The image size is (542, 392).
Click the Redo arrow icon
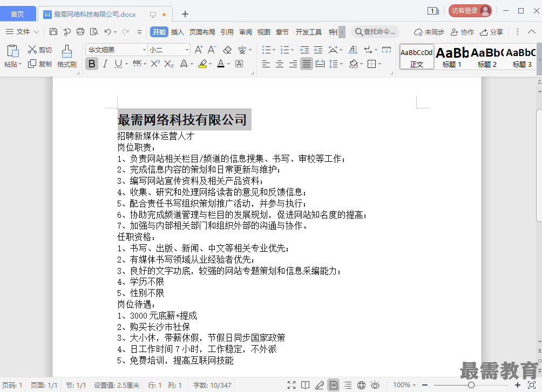[x=125, y=32]
